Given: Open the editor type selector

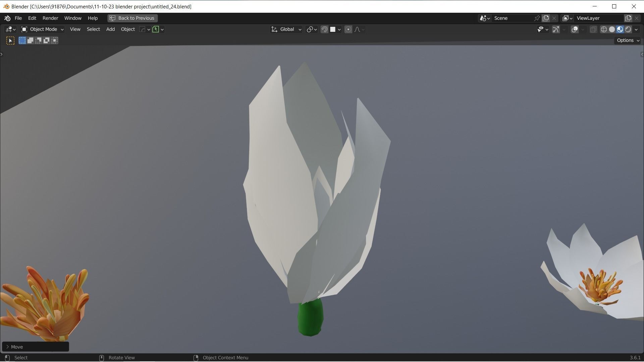Looking at the screenshot, I should click(x=11, y=29).
